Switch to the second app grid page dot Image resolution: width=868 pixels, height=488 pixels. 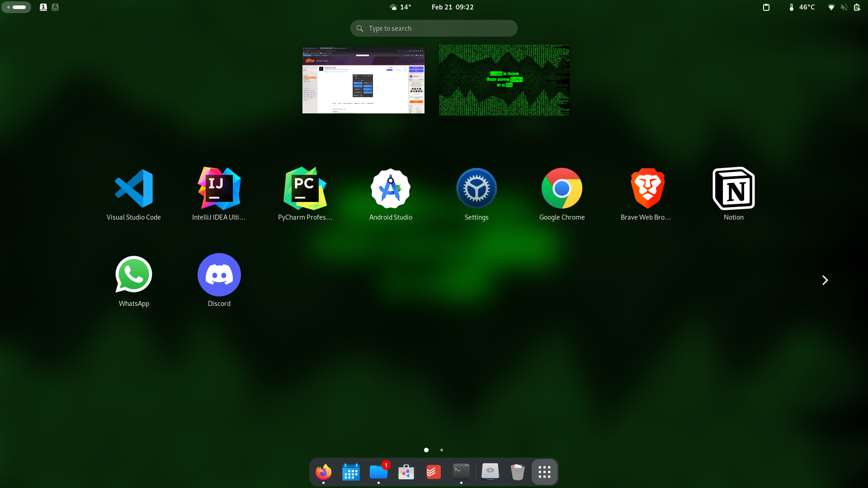point(442,450)
